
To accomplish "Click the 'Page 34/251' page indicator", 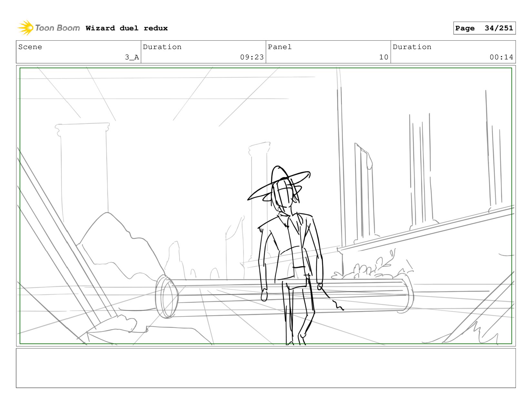I will 484,28.
